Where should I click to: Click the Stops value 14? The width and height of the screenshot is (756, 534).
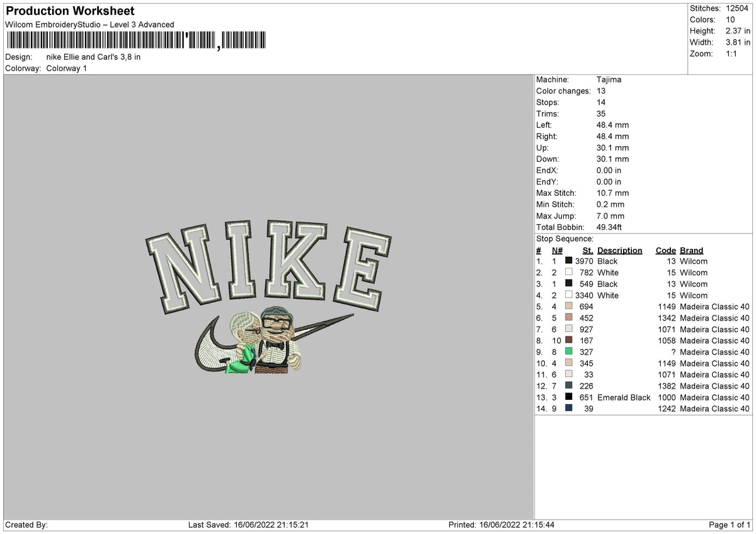tap(602, 102)
